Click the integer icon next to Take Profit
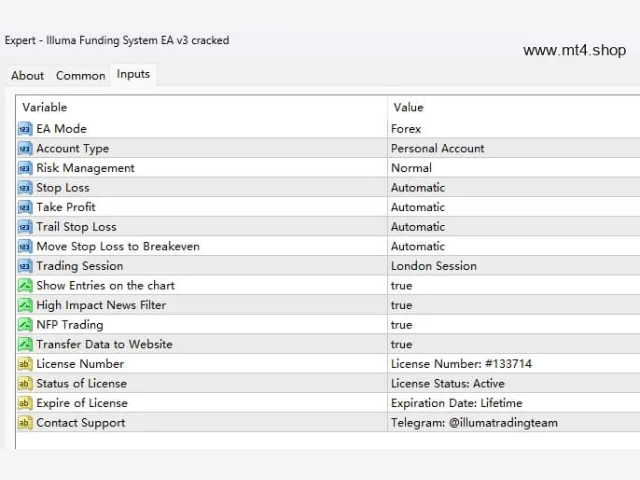 coord(25,207)
